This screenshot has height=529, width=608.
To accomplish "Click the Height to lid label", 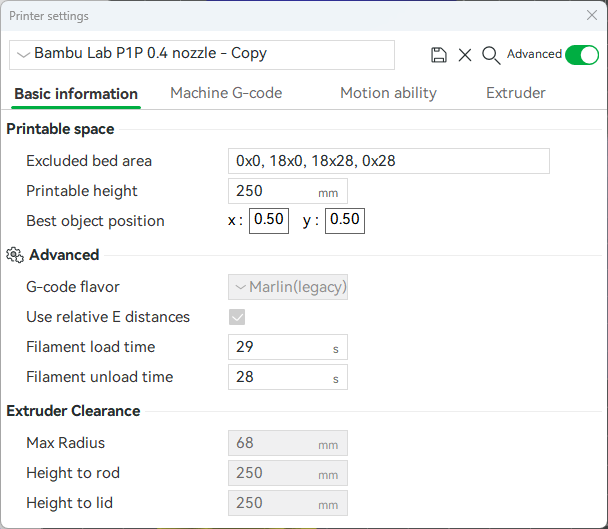I will 69,503.
